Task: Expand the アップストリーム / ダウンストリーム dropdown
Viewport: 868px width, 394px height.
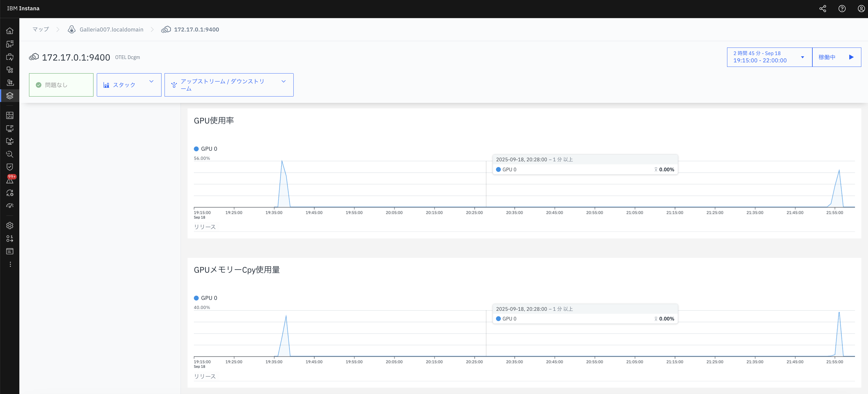Action: (229, 85)
